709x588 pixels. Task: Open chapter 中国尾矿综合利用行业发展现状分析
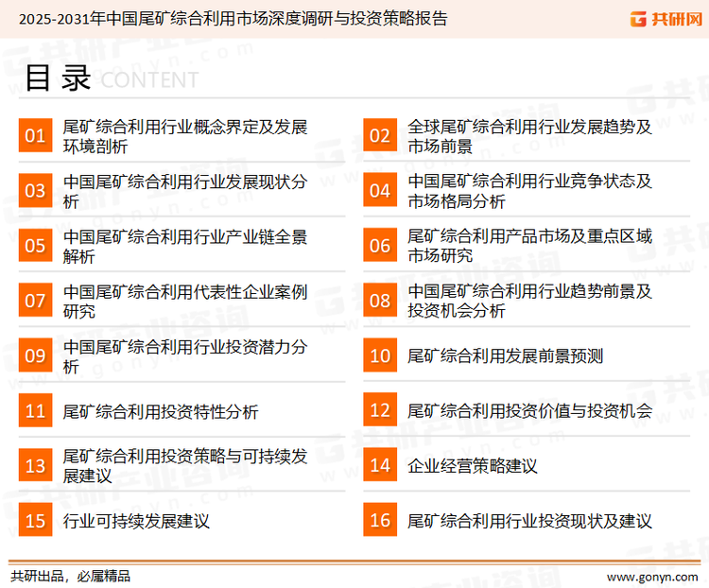[185, 191]
